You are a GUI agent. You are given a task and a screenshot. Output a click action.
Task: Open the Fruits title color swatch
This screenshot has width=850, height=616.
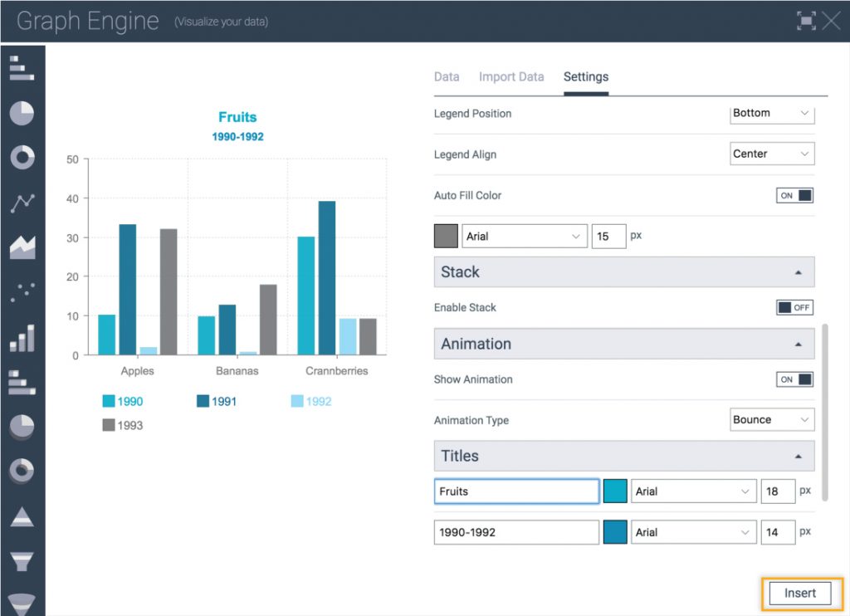(615, 491)
